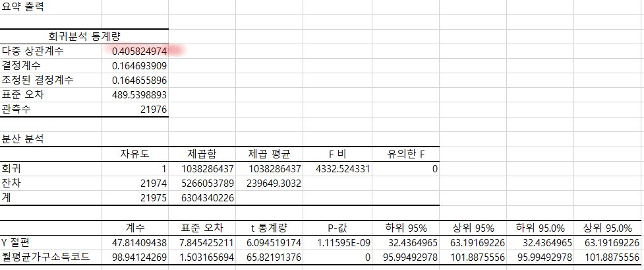This screenshot has width=644, height=270.
Task: Select the total 제곱합 6304340226
Action: pos(208,199)
